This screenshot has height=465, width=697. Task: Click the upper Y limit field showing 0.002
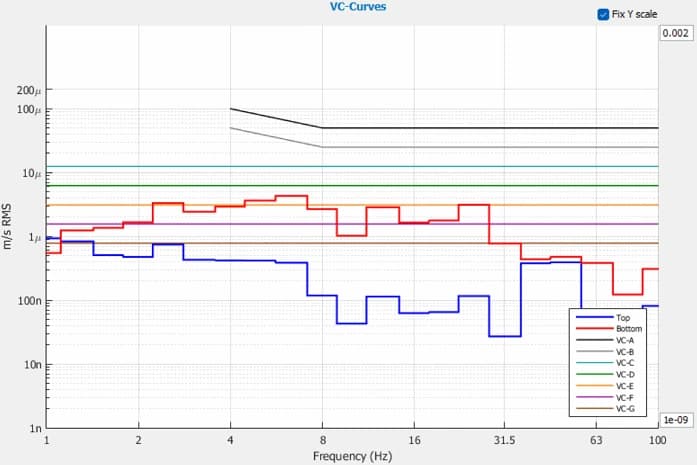coord(675,33)
